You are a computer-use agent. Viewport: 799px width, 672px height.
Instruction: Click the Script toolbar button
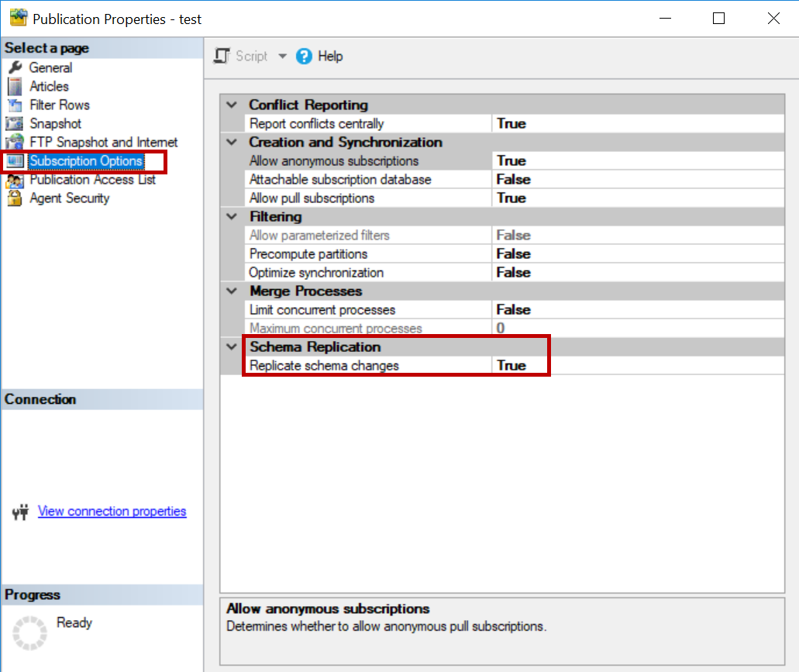242,56
